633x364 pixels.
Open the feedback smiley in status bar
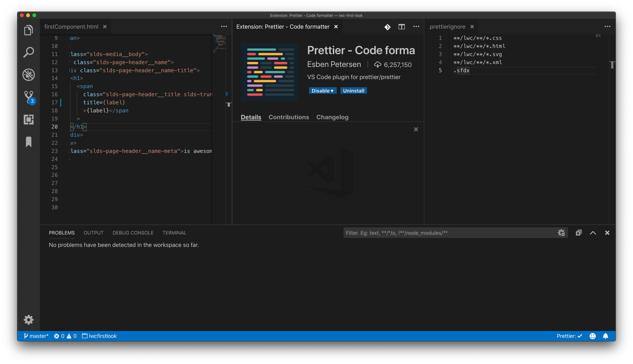(593, 336)
